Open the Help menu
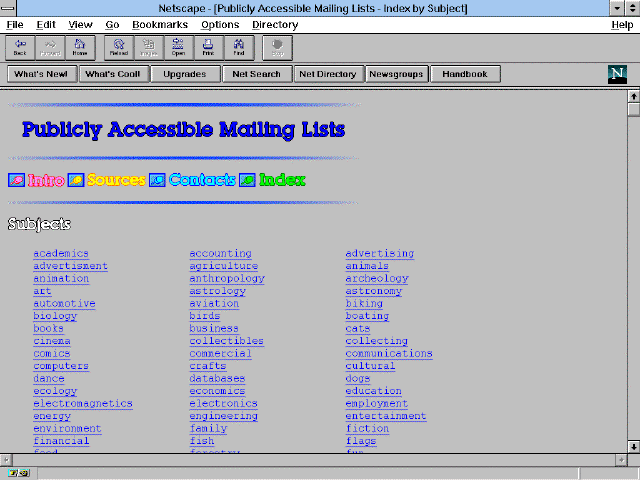The width and height of the screenshot is (640, 480). click(x=622, y=25)
